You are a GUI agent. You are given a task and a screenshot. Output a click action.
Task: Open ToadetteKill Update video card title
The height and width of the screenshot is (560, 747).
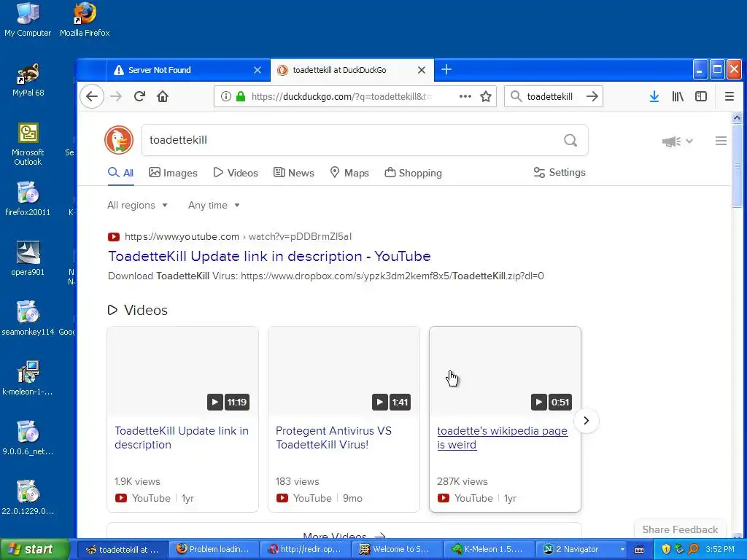(x=182, y=437)
